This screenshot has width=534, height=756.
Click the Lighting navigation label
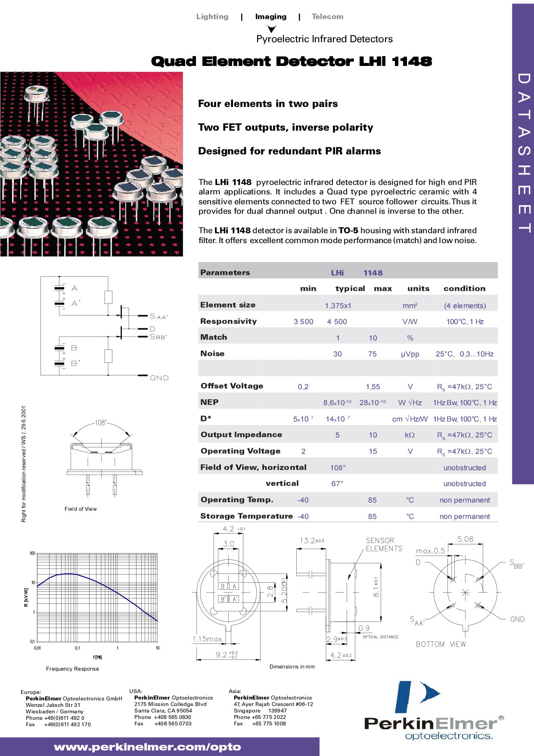coord(212,17)
